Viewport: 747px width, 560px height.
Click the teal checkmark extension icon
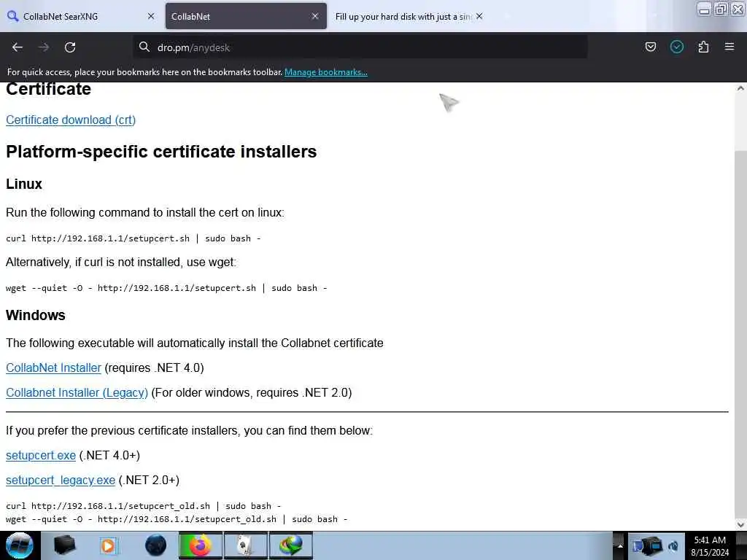[676, 47]
